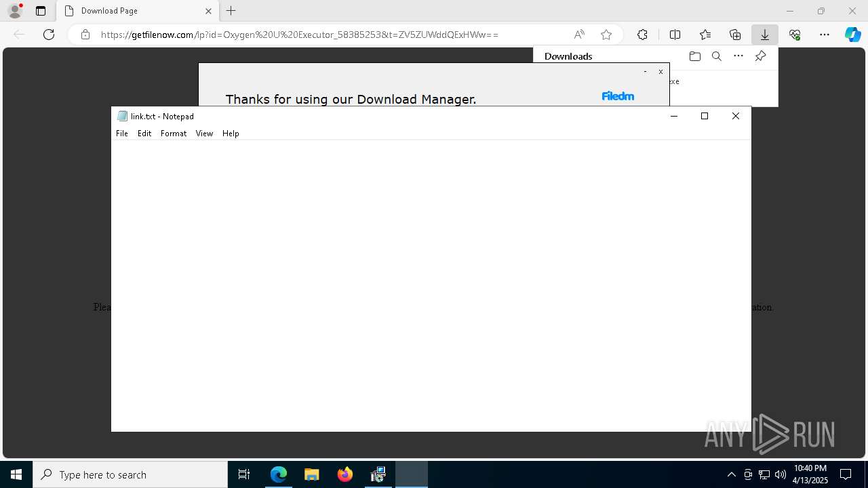Close the Download Page tab
Image resolution: width=868 pixels, height=488 pixels.
(x=208, y=11)
